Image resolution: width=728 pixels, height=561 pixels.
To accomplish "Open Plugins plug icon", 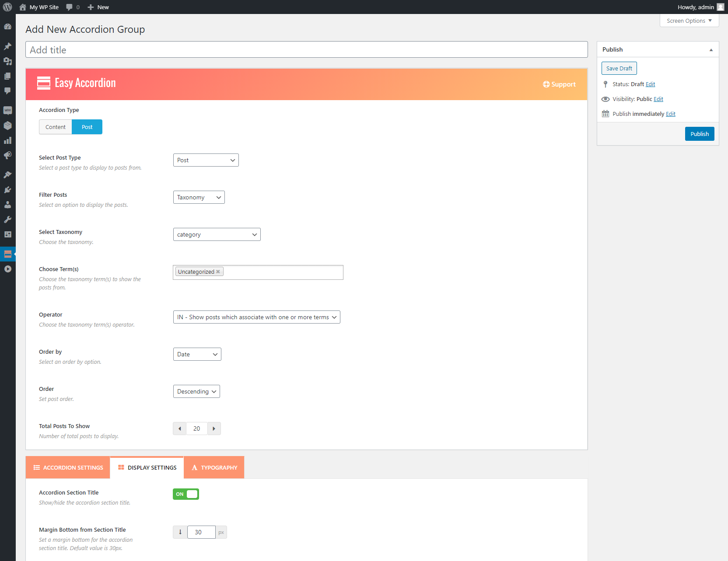I will (7, 190).
